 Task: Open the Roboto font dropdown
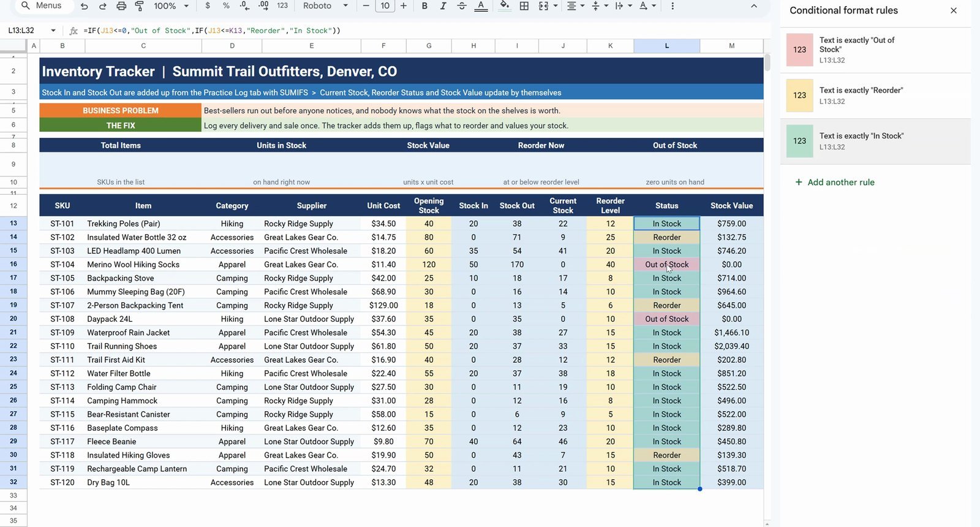pyautogui.click(x=325, y=6)
